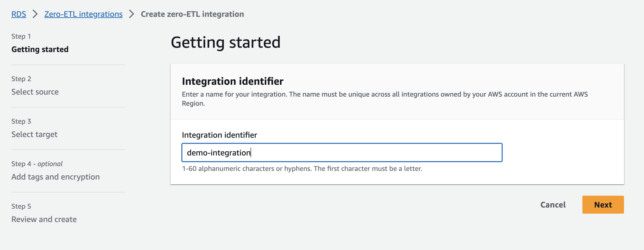The image size is (644, 250).
Task: Click the Step 1 label in sidebar
Action: click(x=21, y=36)
